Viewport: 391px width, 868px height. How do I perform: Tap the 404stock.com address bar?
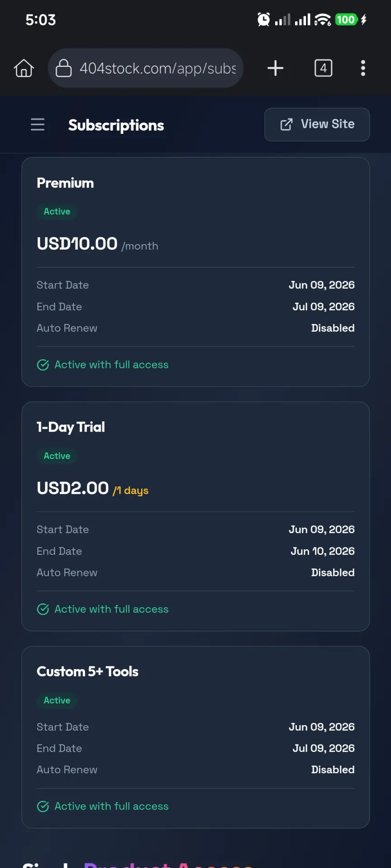(146, 68)
